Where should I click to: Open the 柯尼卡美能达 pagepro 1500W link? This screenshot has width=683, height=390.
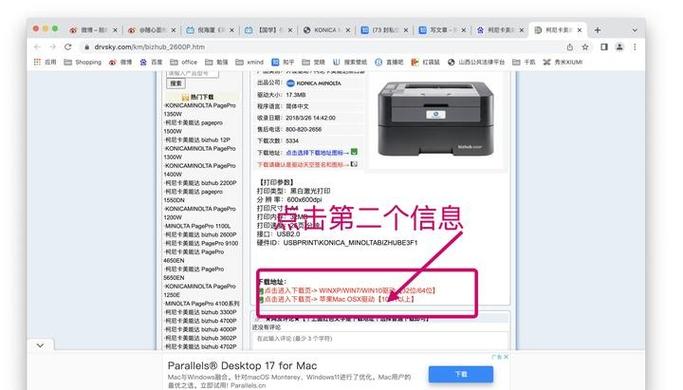click(193, 127)
